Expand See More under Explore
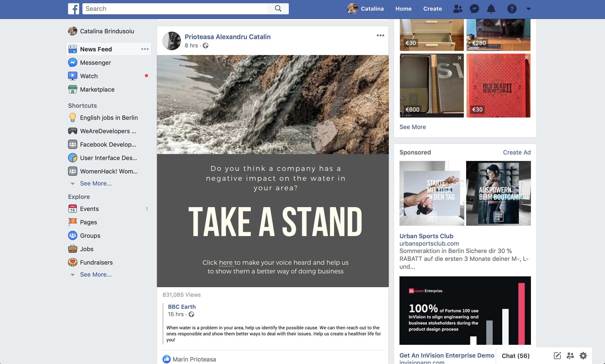605x364 pixels. 96,275
